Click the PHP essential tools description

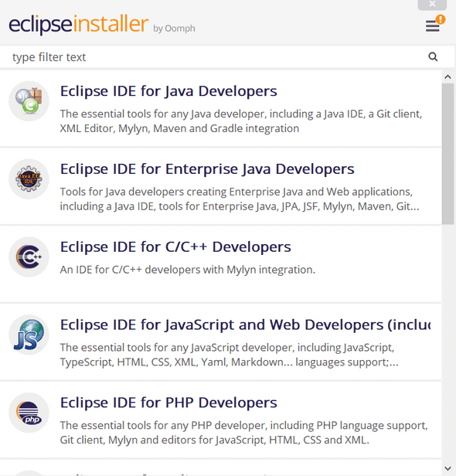pyautogui.click(x=243, y=433)
